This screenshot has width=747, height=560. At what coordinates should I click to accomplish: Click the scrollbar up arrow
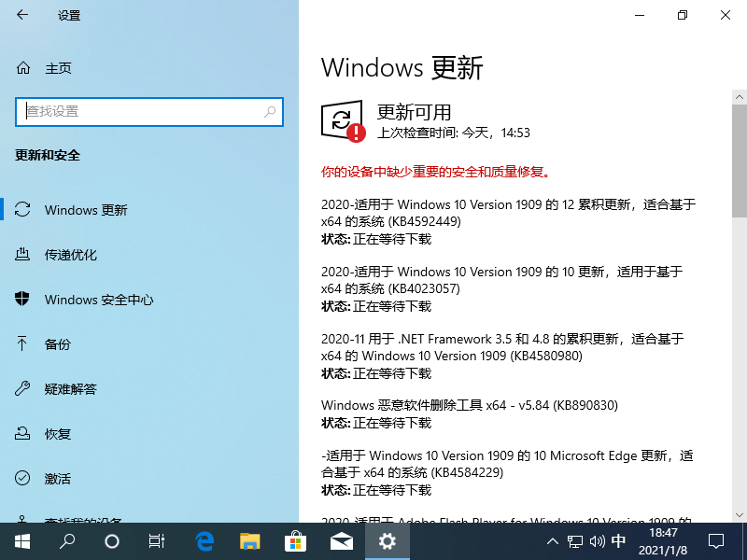739,97
